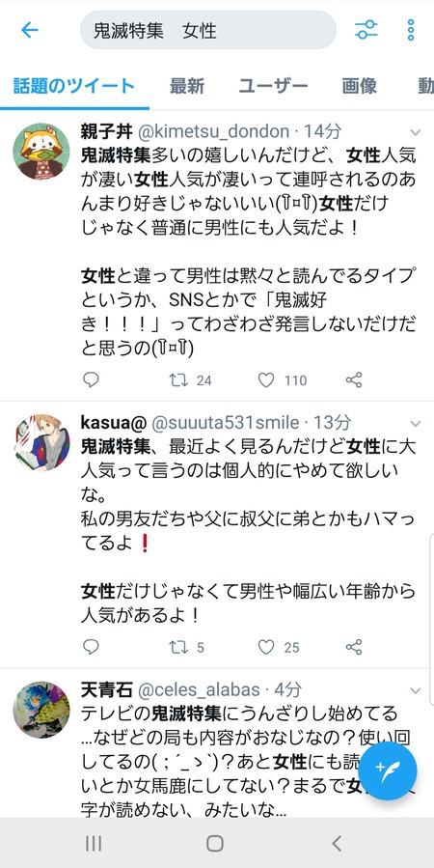Share kasua@'s tweet

[x=354, y=647]
